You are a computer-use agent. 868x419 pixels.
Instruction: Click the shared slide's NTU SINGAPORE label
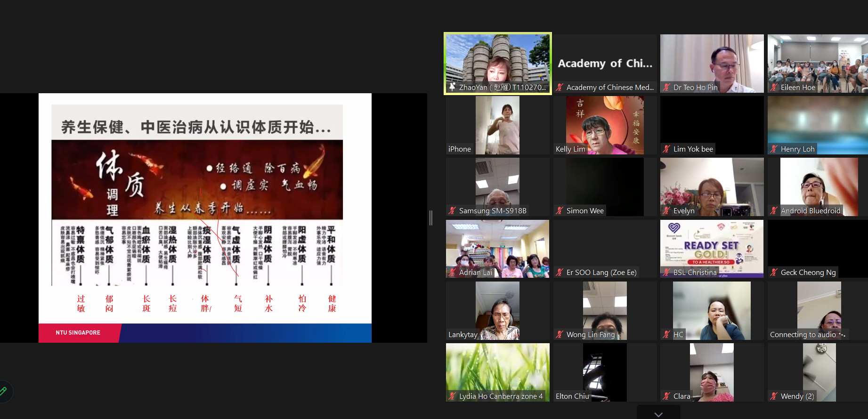pyautogui.click(x=78, y=333)
